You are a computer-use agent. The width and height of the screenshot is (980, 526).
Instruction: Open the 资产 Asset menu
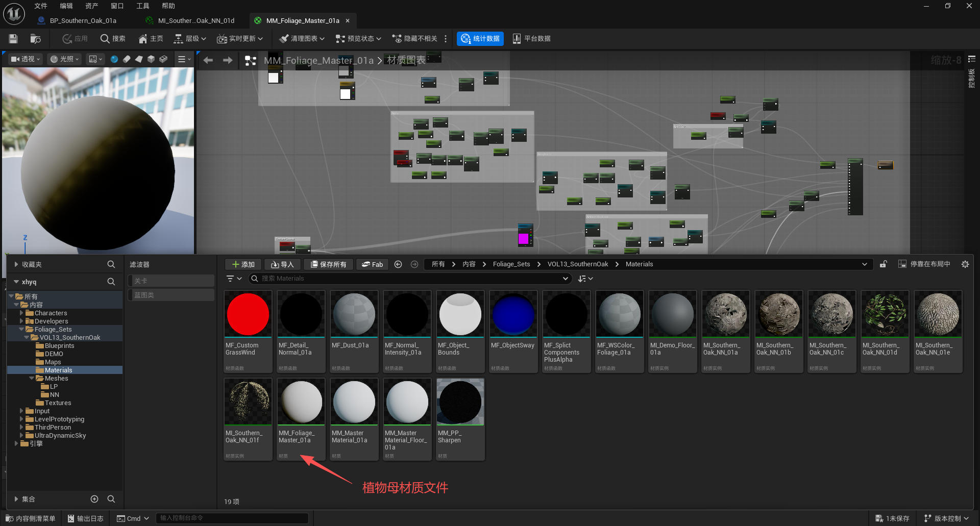click(92, 6)
